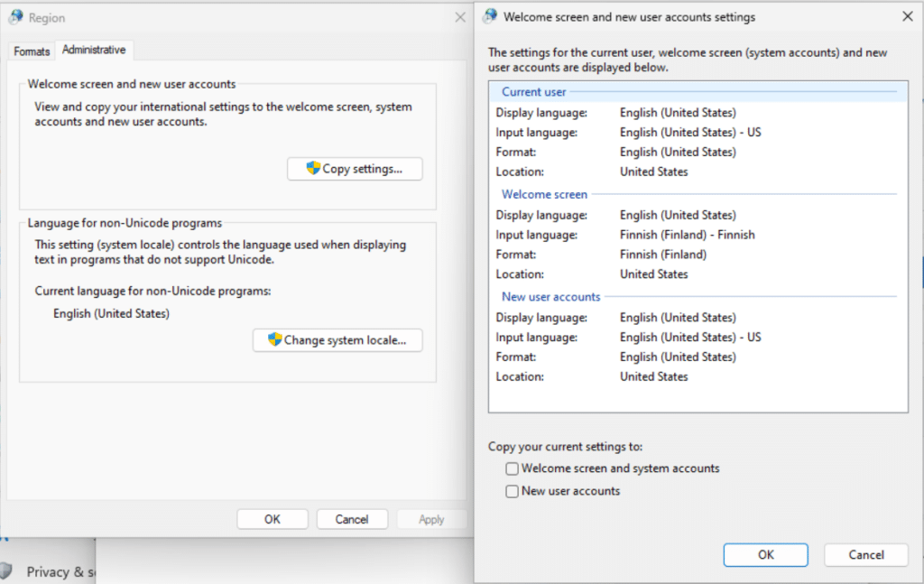Cancel the Region dialog

tap(352, 519)
